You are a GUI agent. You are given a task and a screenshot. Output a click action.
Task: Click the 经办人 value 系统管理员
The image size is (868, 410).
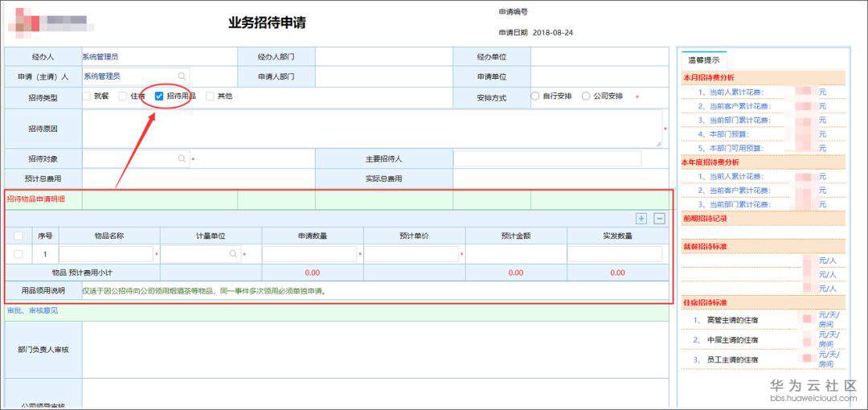tap(100, 56)
